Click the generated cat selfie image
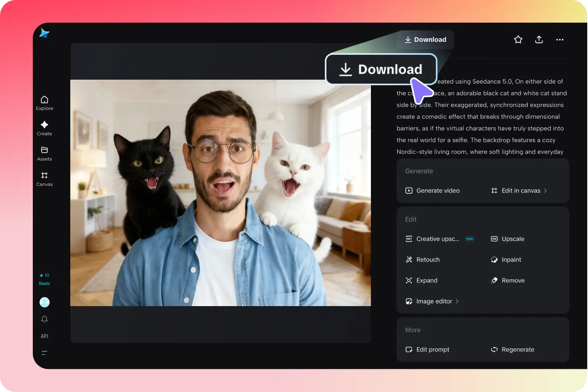 pos(220,193)
